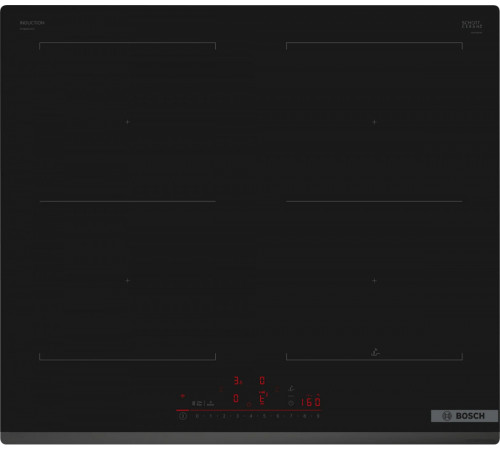Tap the childproof lock and wipe protection symbol
This screenshot has width=500, height=450.
[x=198, y=403]
